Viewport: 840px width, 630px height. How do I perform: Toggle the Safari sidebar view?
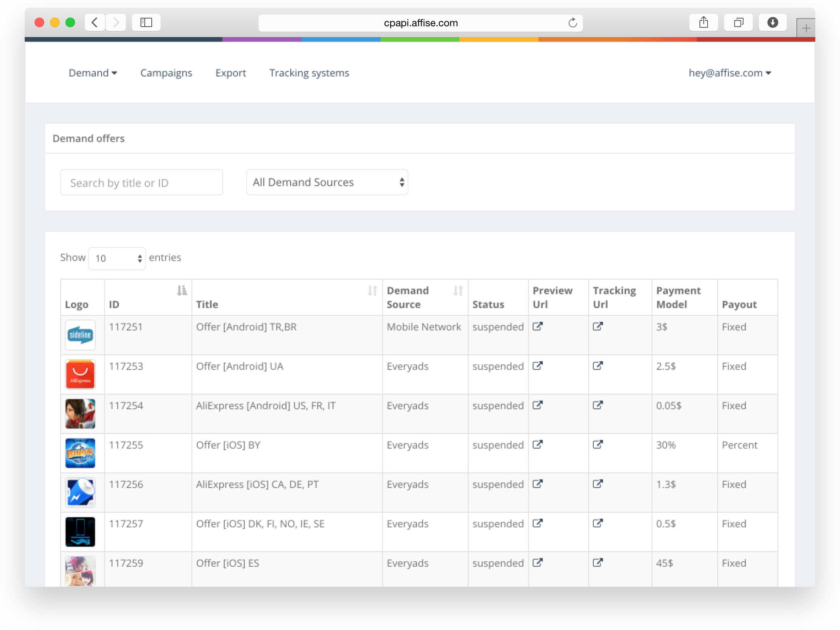(x=146, y=22)
